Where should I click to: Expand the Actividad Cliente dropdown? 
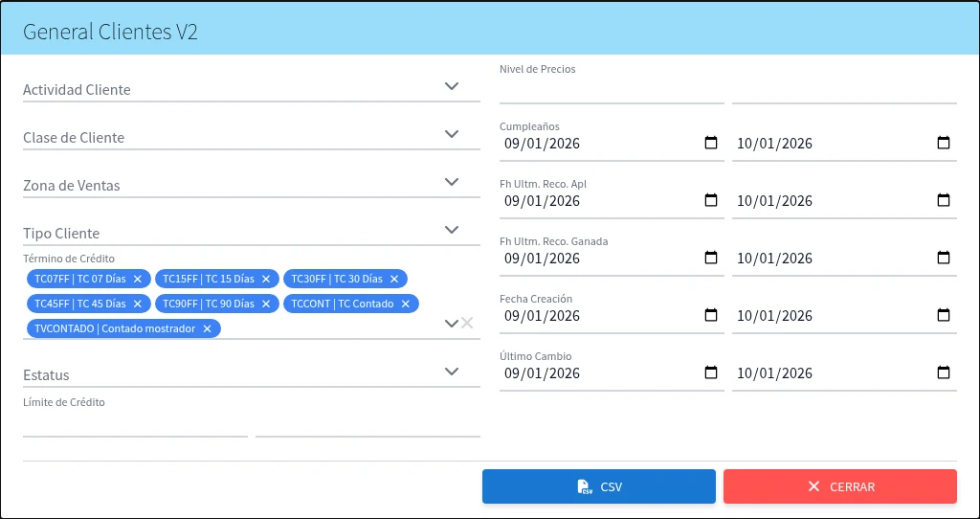click(x=452, y=86)
